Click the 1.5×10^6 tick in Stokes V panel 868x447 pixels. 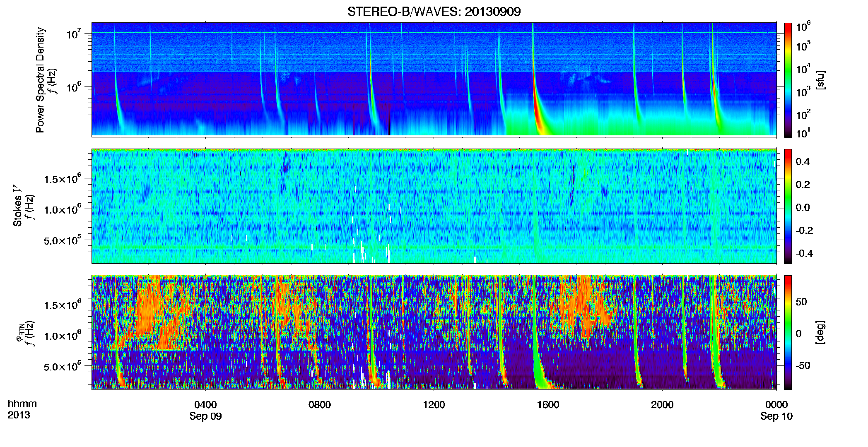[x=63, y=178]
